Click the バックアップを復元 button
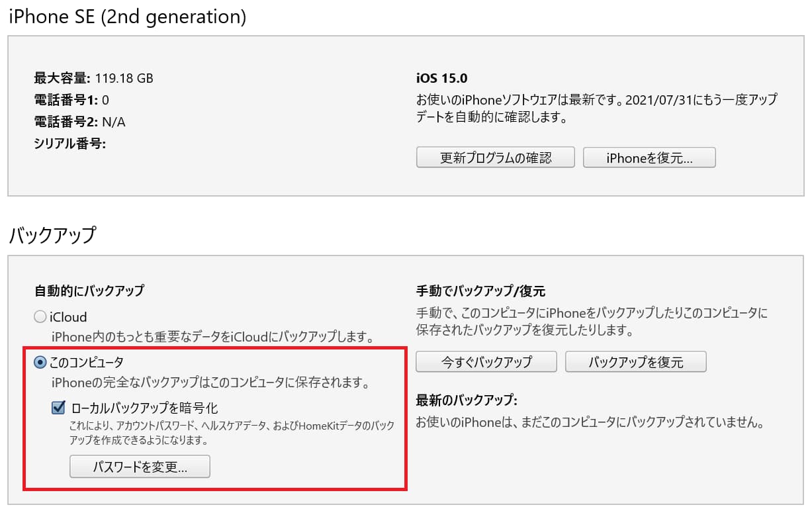Image resolution: width=812 pixels, height=507 pixels. point(636,362)
